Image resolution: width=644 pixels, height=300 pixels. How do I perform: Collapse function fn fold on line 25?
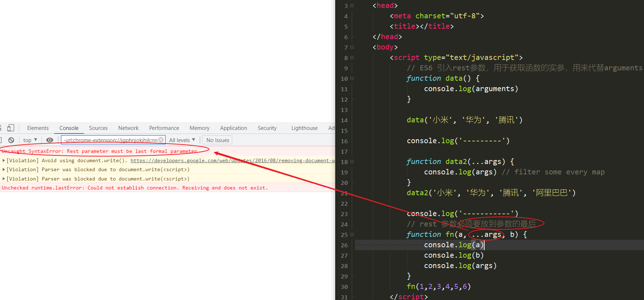point(352,234)
